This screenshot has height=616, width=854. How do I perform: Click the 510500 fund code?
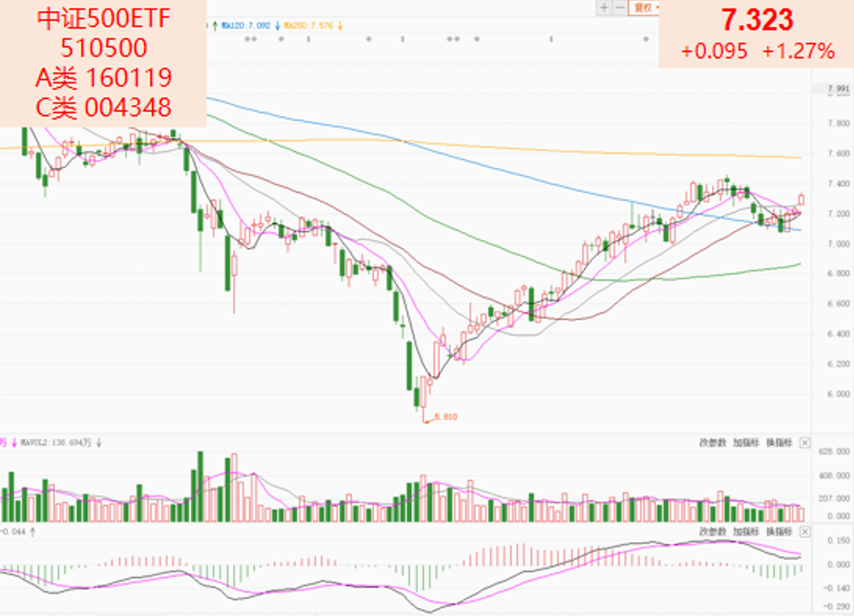(x=104, y=48)
